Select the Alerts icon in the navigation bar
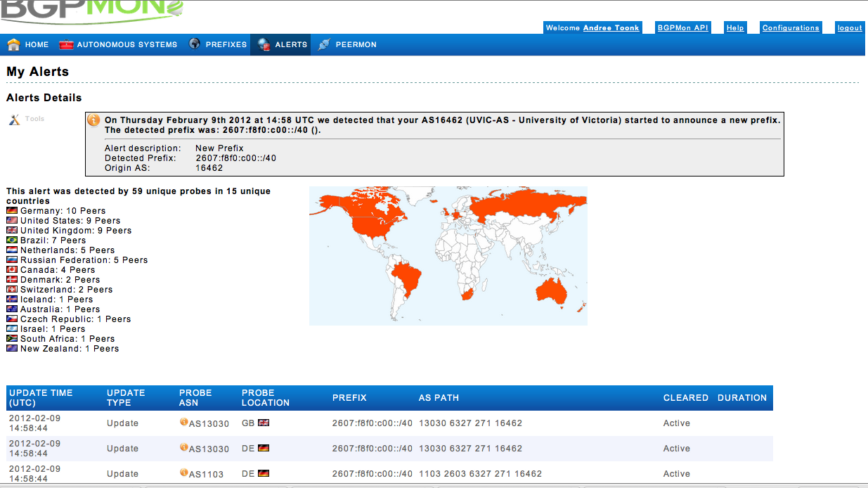The height and width of the screenshot is (488, 868). coord(264,44)
